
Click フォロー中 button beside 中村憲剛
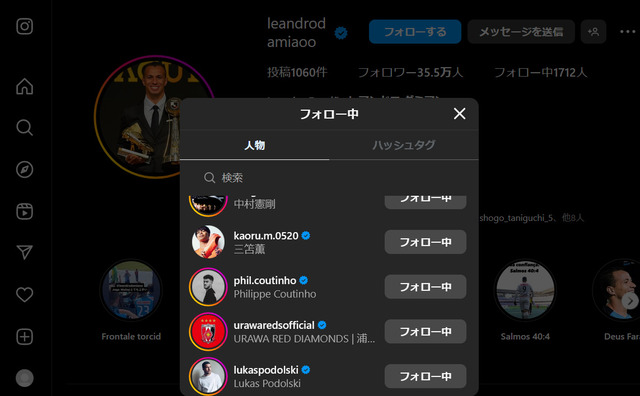point(425,202)
